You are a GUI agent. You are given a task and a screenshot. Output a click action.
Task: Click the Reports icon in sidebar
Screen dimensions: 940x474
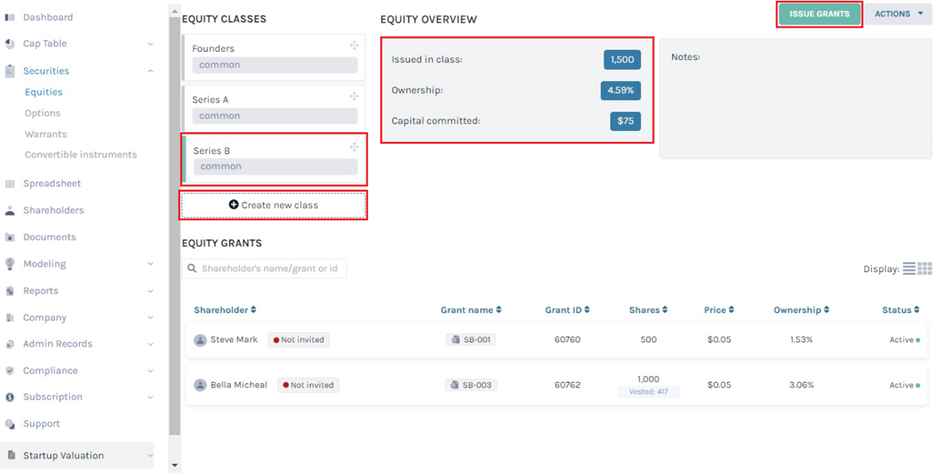tap(10, 291)
